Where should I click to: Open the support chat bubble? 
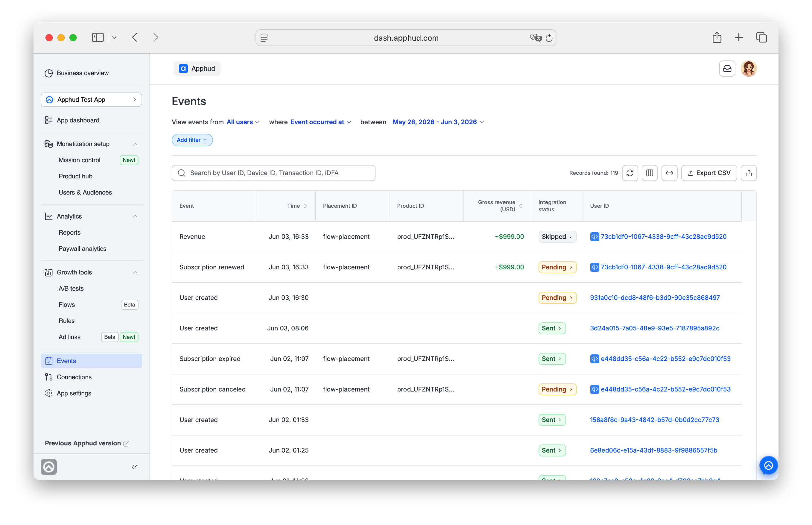point(768,465)
